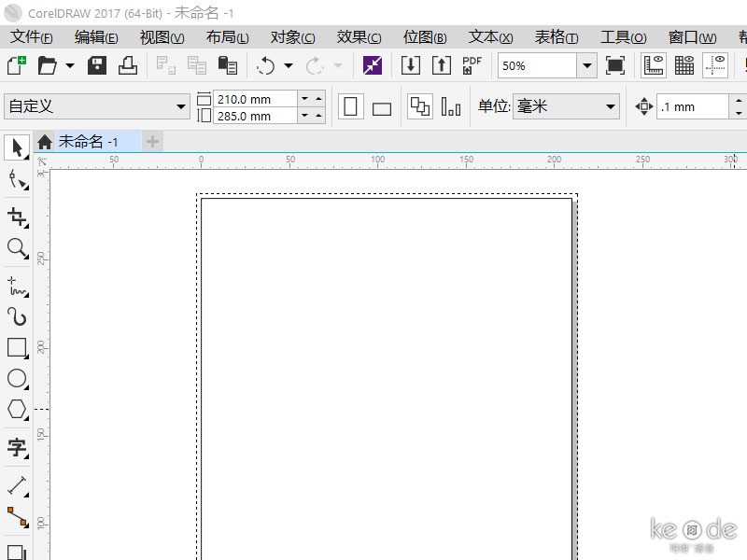This screenshot has width=747, height=560.
Task: Open the 文件 menu
Action: pyautogui.click(x=31, y=37)
